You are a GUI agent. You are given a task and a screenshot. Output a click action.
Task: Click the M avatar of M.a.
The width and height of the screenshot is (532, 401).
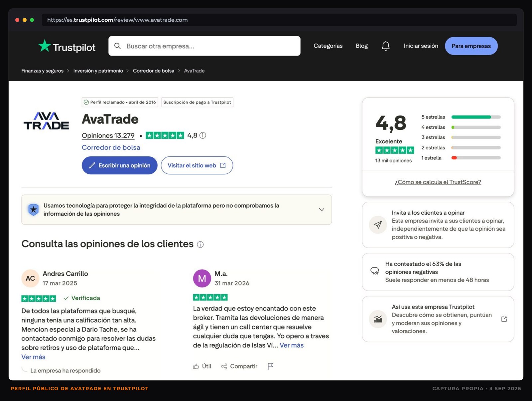point(202,279)
